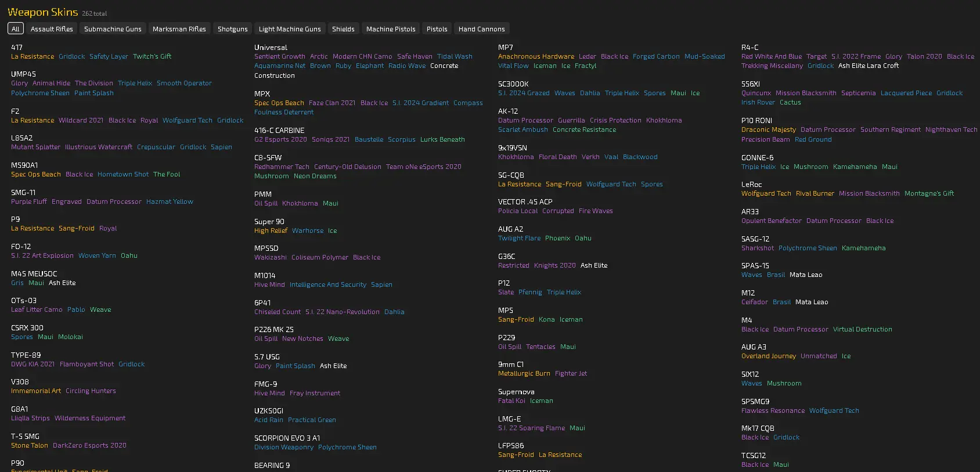
Task: View the Floral Death skin
Action: tap(558, 157)
